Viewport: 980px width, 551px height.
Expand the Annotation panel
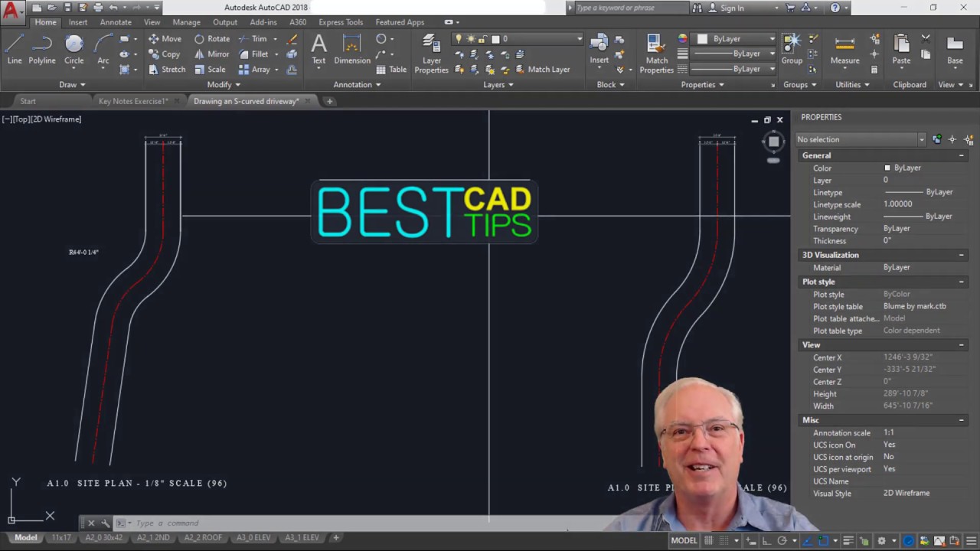[x=357, y=85]
